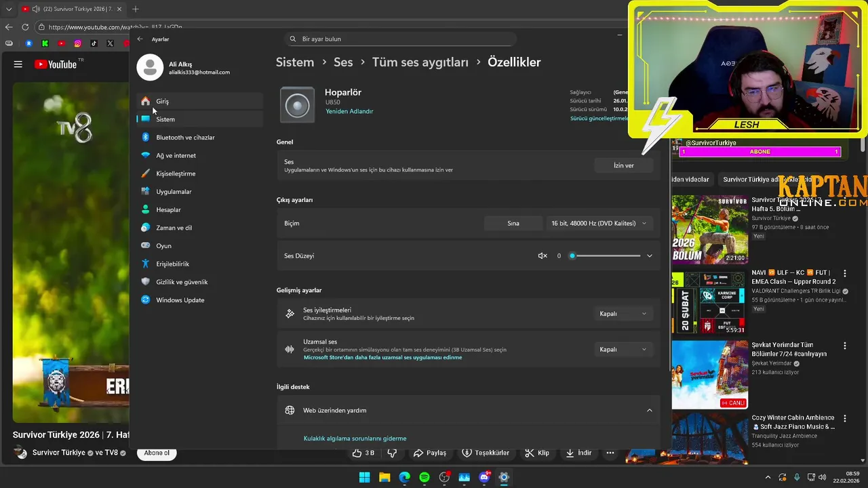The height and width of the screenshot is (488, 868).
Task: Focus the 'Bir ayar bulun' search field
Action: pos(401,39)
